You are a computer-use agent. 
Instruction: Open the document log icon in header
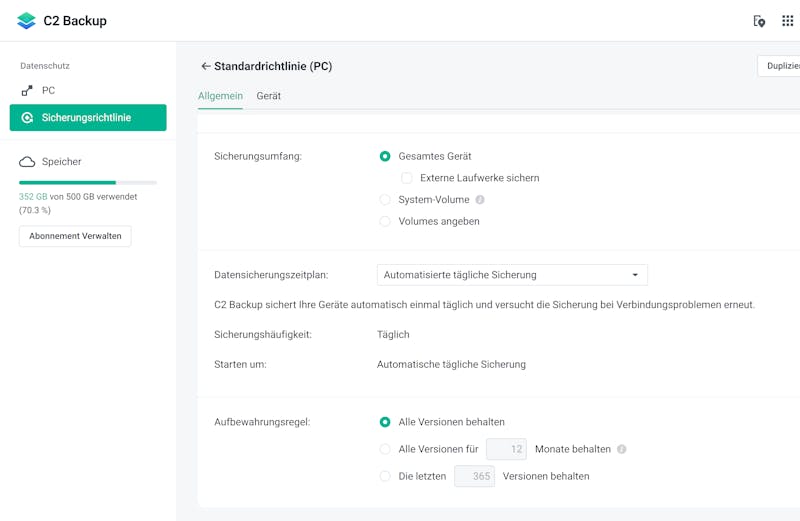759,21
